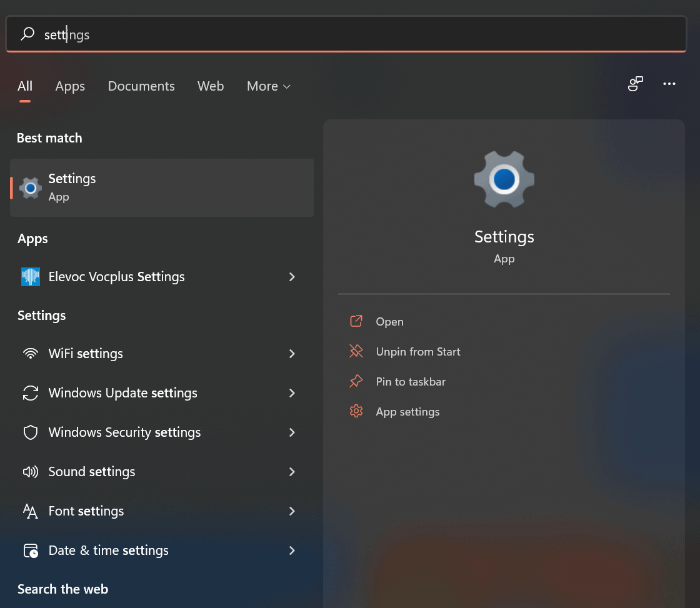Expand the Font settings chevron
Image resolution: width=700 pixels, height=608 pixels.
pos(292,511)
